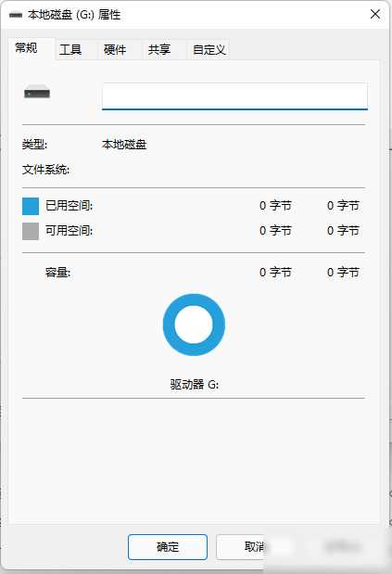
Task: Click the drive icon in the title bar
Action: click(x=16, y=15)
